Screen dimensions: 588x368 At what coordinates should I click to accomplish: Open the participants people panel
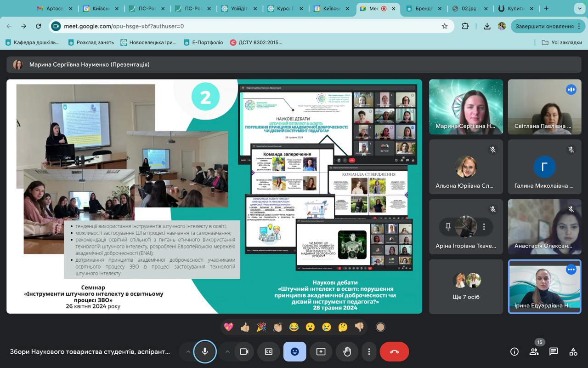click(534, 351)
